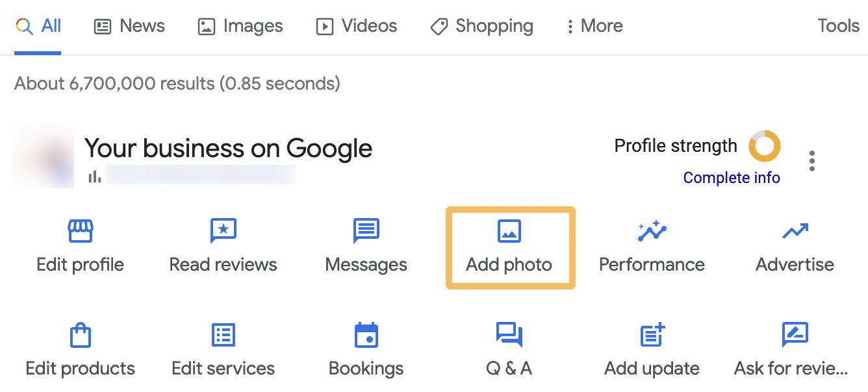Image resolution: width=868 pixels, height=392 pixels.
Task: Select the Add photo icon
Action: [509, 230]
